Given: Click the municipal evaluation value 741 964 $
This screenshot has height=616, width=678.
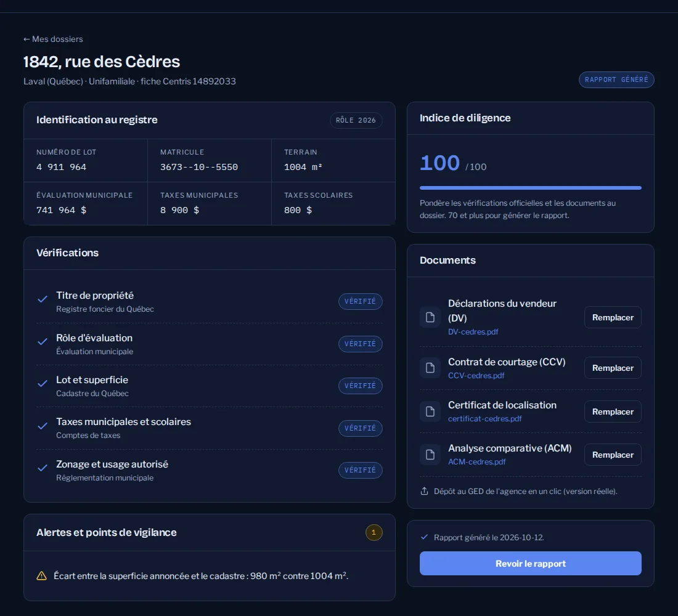Looking at the screenshot, I should coord(61,210).
